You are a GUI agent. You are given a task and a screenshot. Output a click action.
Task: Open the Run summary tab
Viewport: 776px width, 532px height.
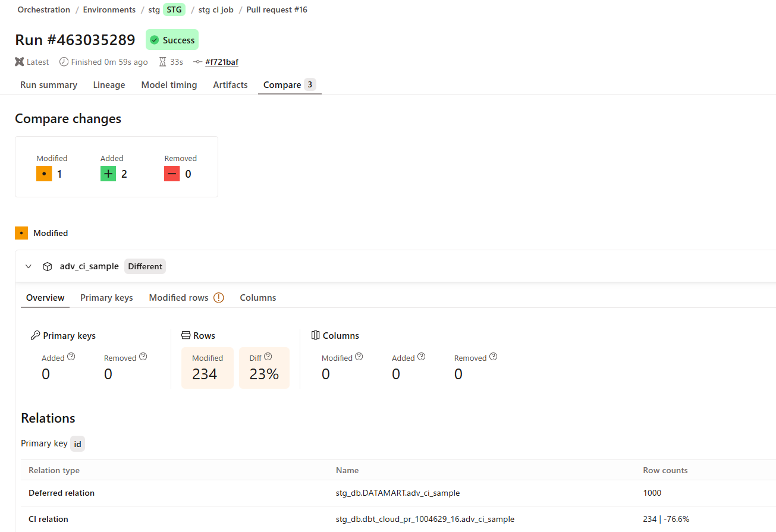coord(49,85)
